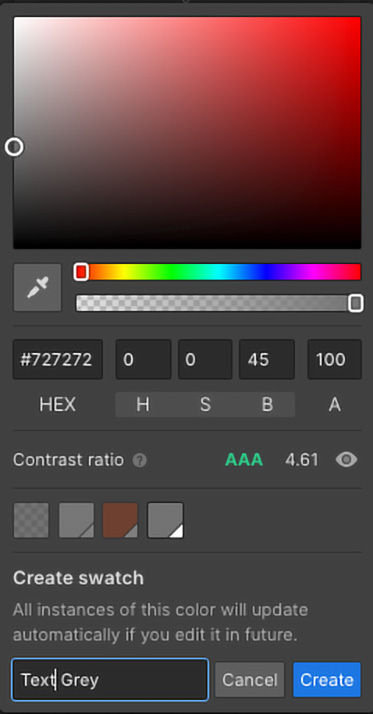Click the HEX label
This screenshot has height=714, width=373.
click(57, 404)
